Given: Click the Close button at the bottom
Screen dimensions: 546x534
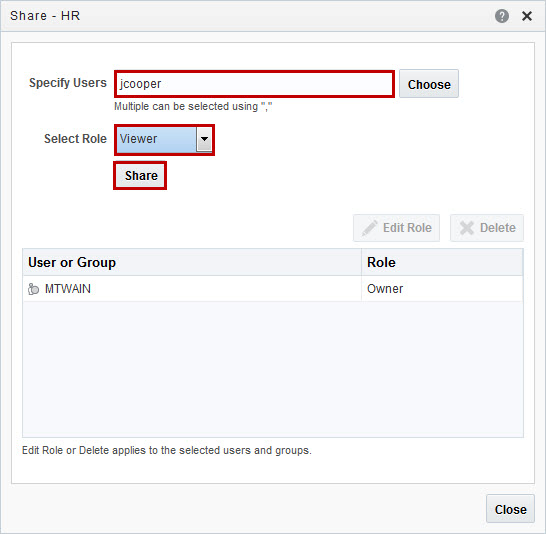Looking at the screenshot, I should 510,509.
